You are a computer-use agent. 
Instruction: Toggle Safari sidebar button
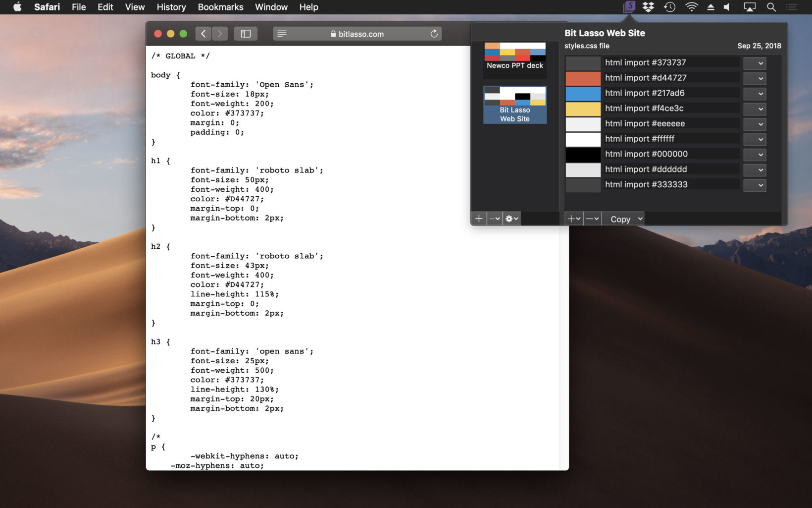click(x=246, y=34)
